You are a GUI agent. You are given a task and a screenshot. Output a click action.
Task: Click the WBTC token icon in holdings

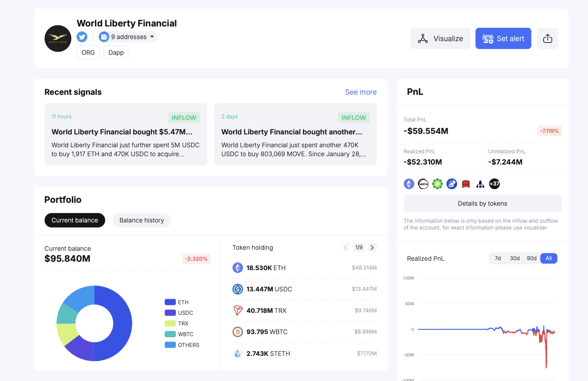[x=237, y=332]
